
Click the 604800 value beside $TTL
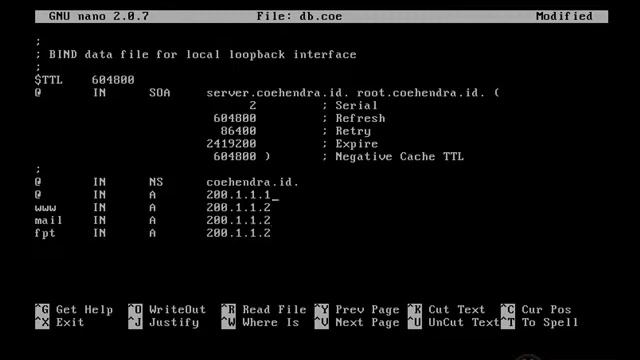tap(113, 80)
